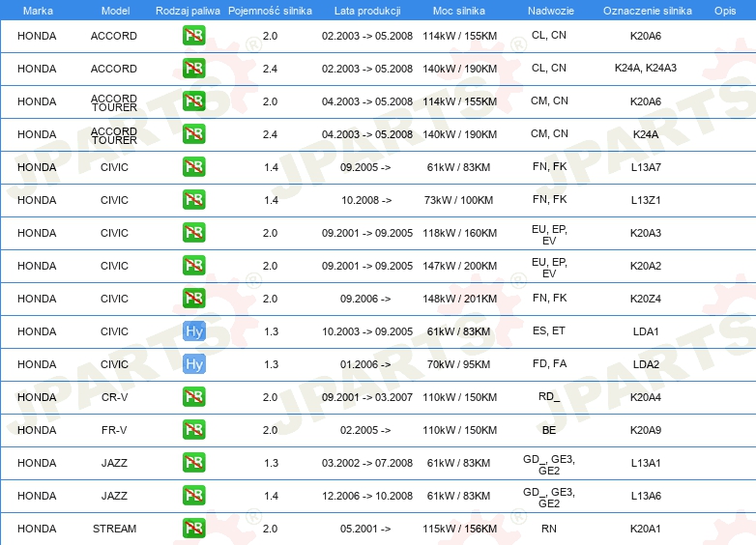The height and width of the screenshot is (545, 756).
Task: Click the Pojemność silnika column header
Action: (270, 11)
